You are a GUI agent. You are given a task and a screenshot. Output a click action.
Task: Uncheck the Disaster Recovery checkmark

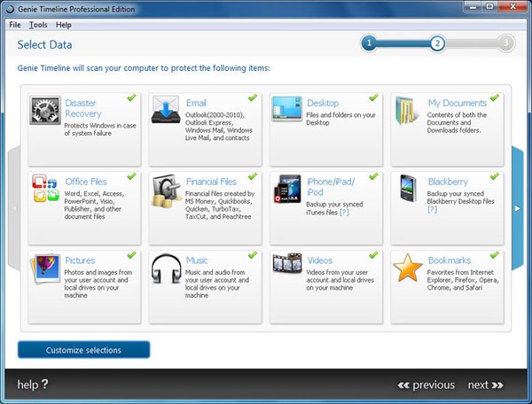click(x=131, y=97)
